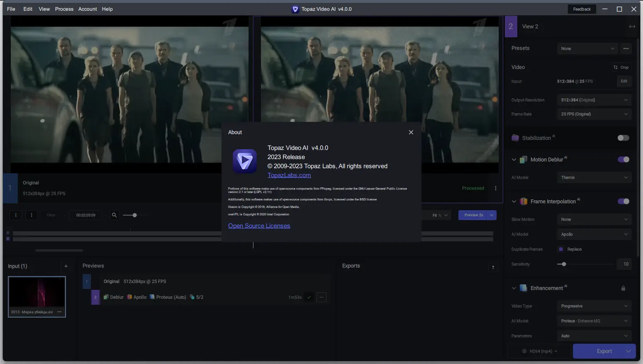Screen dimensions: 643x364
Task: Click the timecode field
Action: [x=86, y=215]
